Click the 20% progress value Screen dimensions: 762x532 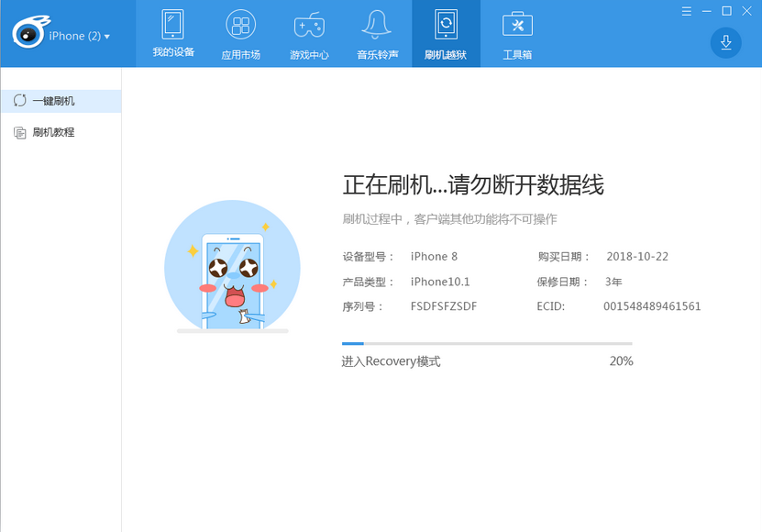621,361
